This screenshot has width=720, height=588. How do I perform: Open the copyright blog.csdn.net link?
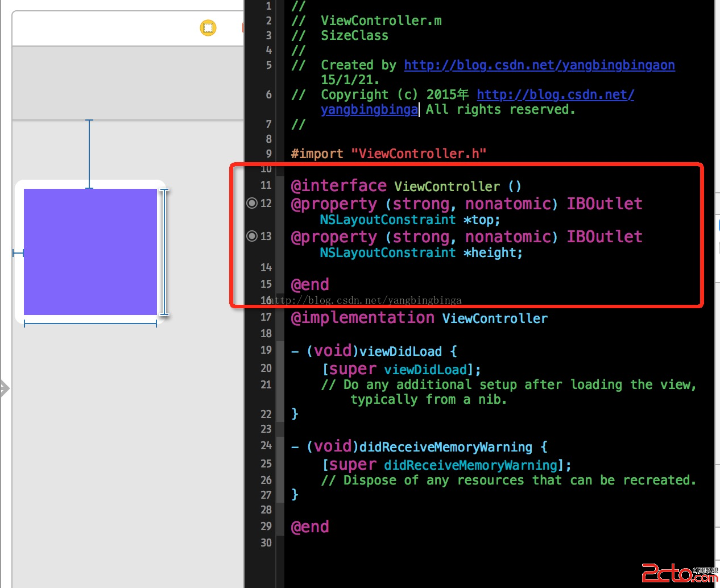tap(555, 94)
